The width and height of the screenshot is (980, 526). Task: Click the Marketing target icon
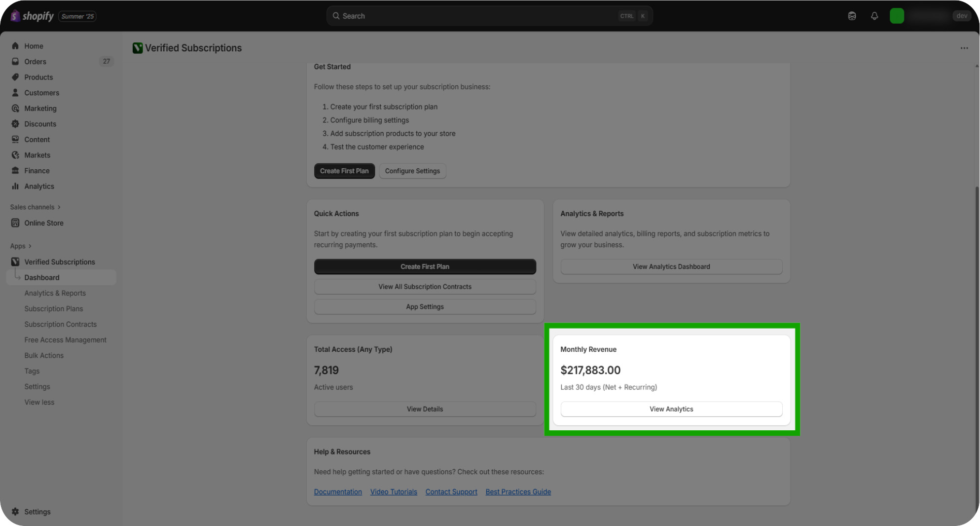[15, 109]
